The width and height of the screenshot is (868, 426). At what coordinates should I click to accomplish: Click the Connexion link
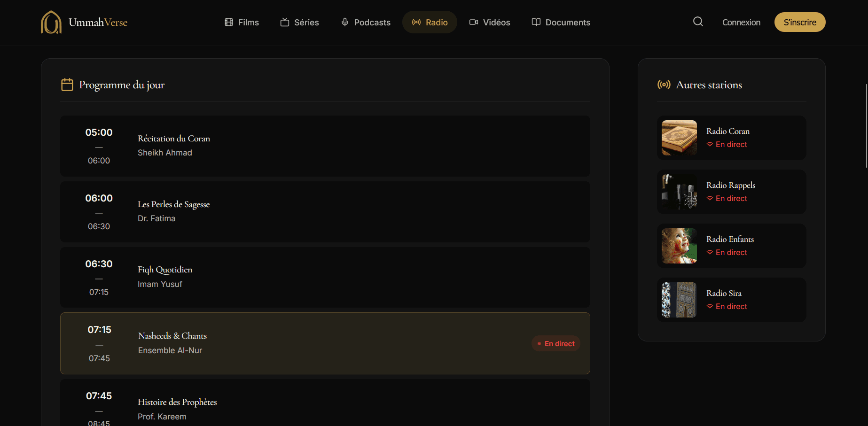coord(741,22)
